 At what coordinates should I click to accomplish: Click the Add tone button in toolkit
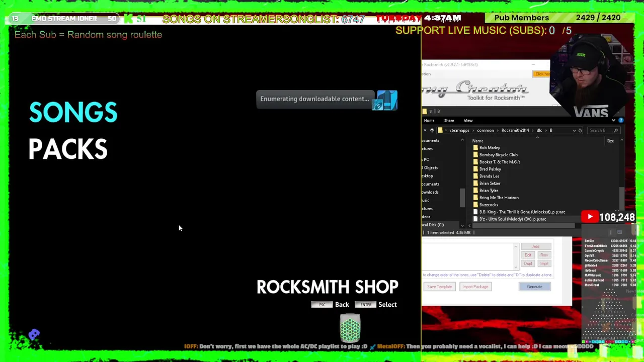[x=536, y=247]
